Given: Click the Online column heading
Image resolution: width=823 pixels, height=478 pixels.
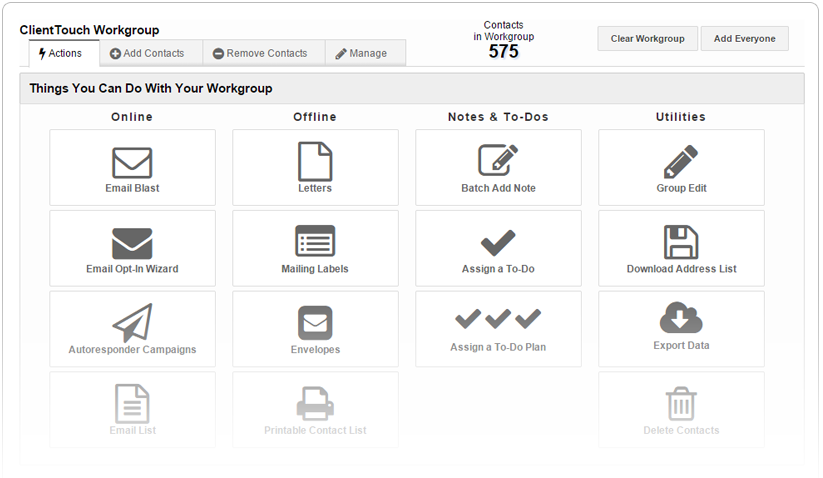Looking at the screenshot, I should click(132, 117).
